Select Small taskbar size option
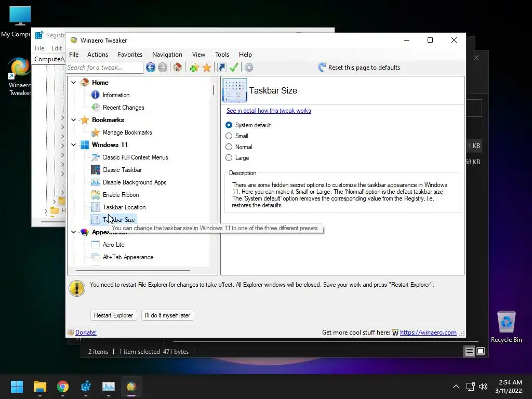The width and height of the screenshot is (532, 399). coord(229,136)
